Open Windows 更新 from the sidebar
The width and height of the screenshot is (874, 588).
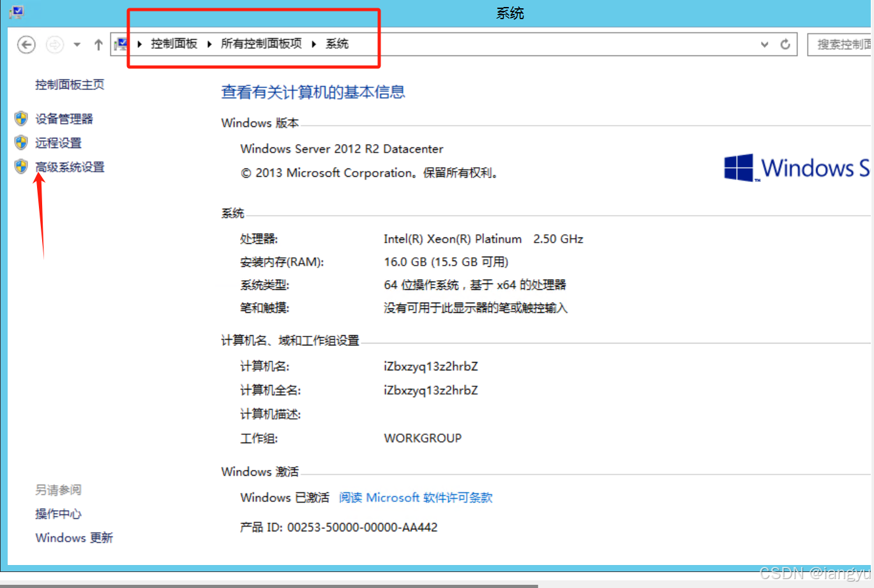point(74,538)
